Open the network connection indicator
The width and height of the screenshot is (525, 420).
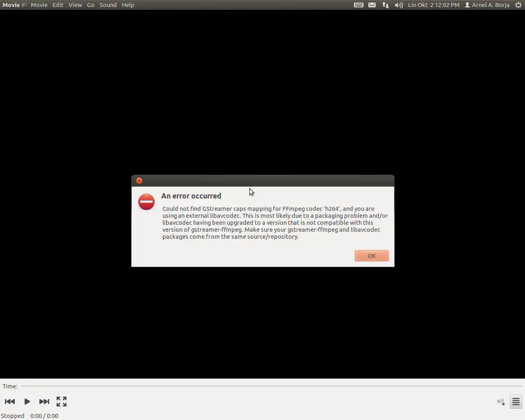(386, 5)
